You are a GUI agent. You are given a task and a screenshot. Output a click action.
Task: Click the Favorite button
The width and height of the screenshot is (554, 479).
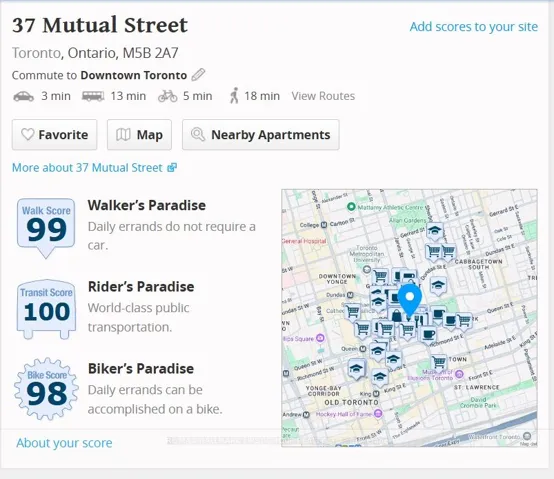pos(54,135)
